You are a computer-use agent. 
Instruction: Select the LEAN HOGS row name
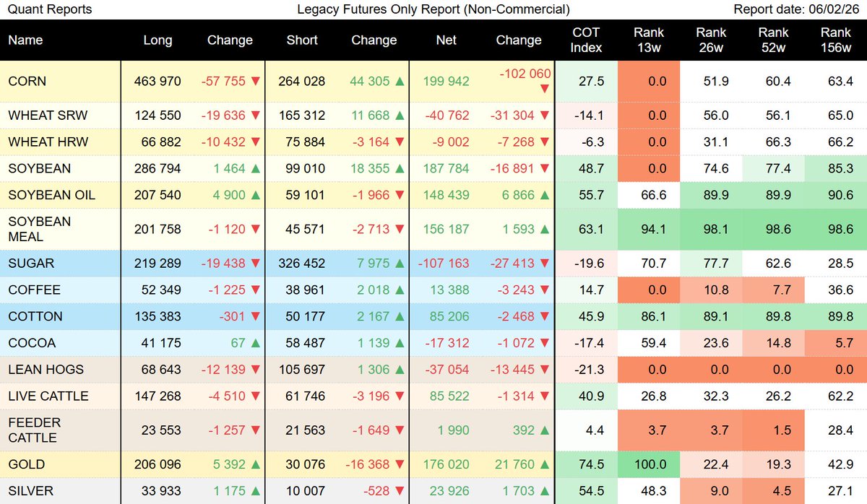pos(46,370)
